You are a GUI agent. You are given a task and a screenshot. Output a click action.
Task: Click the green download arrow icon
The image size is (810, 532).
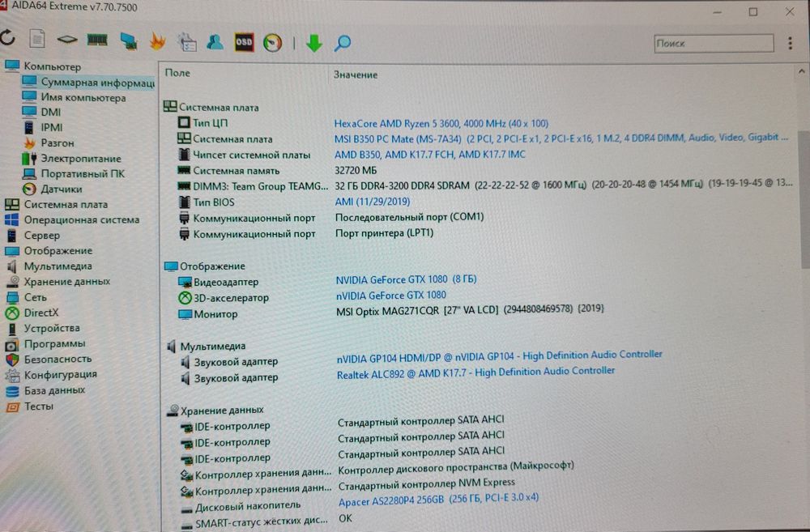(x=314, y=44)
